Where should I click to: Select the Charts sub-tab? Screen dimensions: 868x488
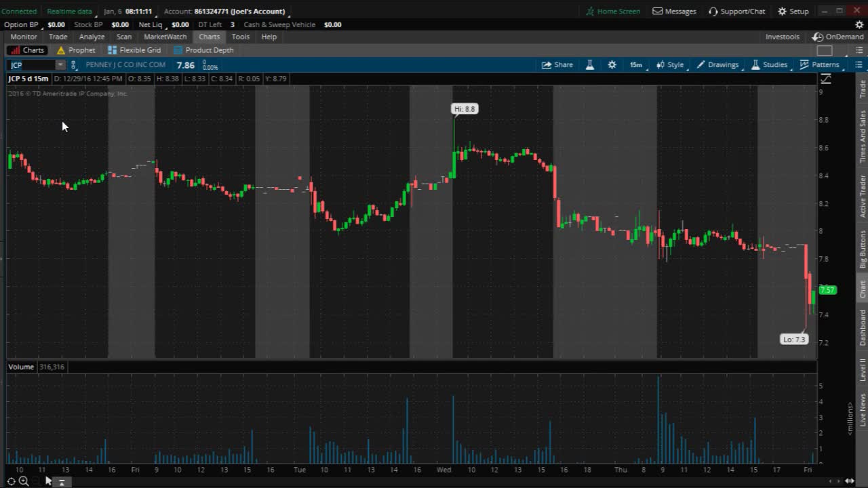27,50
